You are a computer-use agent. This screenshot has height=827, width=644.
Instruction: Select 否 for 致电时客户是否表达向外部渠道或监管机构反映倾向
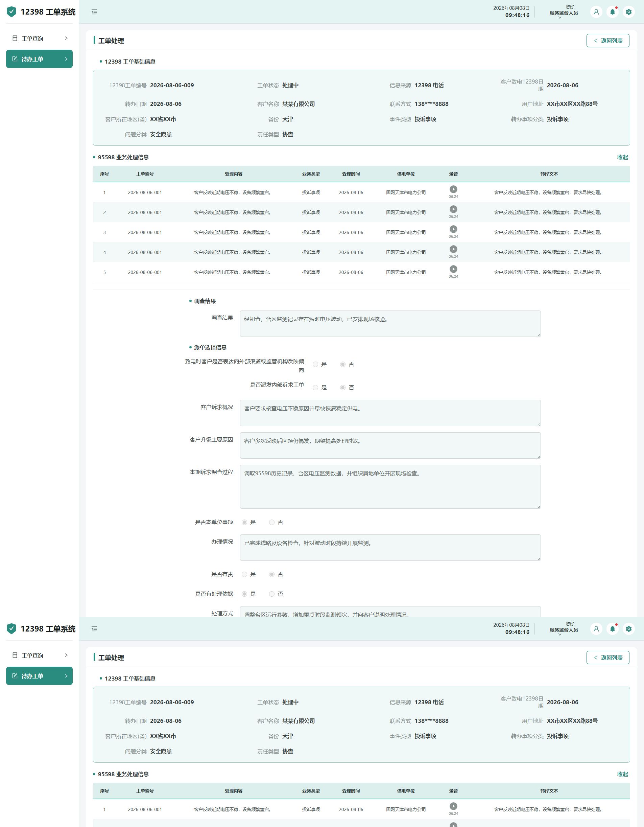pyautogui.click(x=343, y=364)
